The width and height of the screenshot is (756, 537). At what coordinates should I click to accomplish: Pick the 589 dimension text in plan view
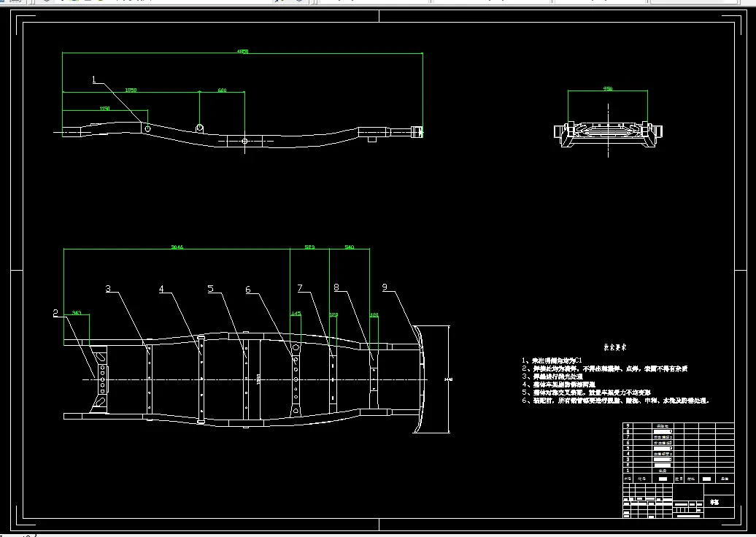point(309,247)
